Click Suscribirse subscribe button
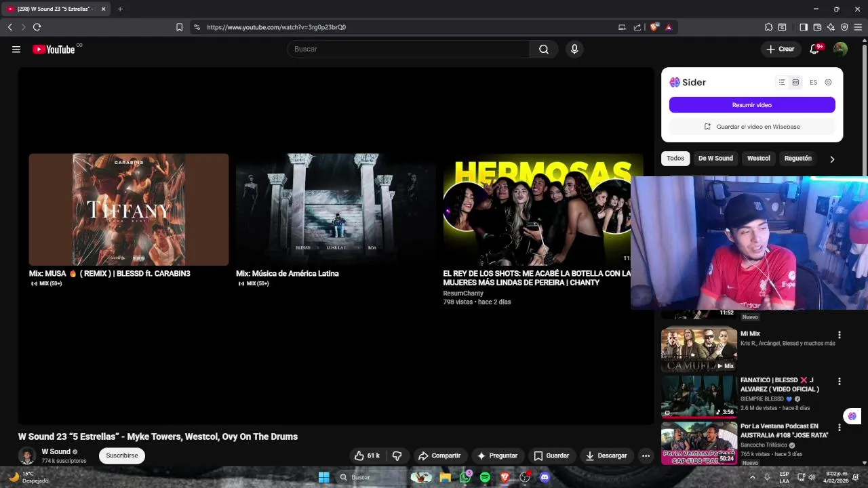Screen dimensions: 868x488 coord(122,455)
